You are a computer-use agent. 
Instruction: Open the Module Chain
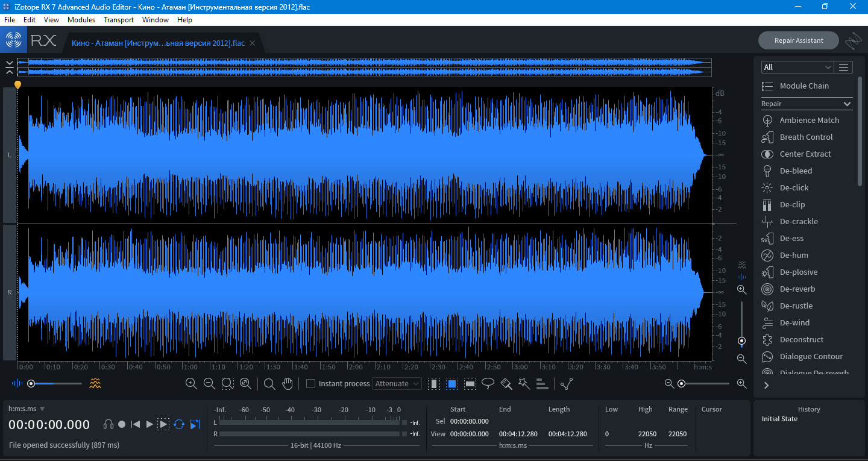pyautogui.click(x=804, y=86)
